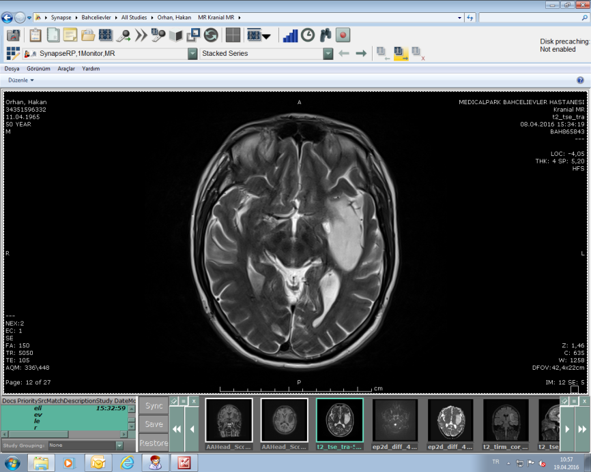
Task: Expand the Study Grouping dropdown
Action: pyautogui.click(x=119, y=445)
